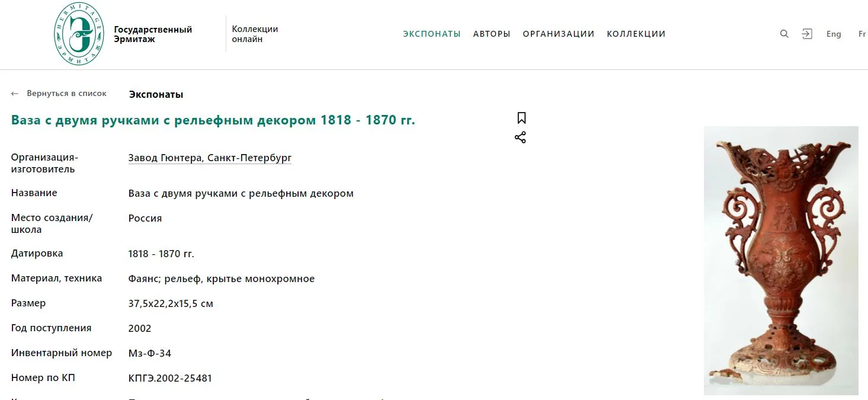Open the search magnifier icon
Screen dimensions: 868x400
(x=784, y=34)
